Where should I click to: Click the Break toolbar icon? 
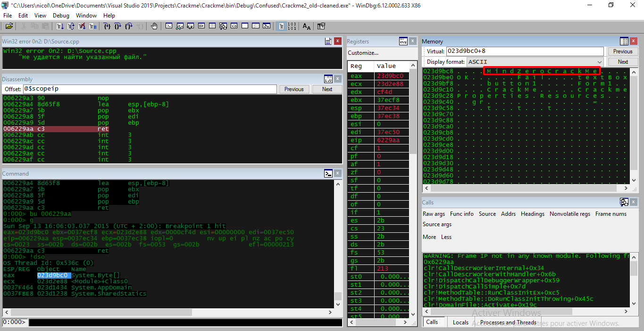[92, 26]
